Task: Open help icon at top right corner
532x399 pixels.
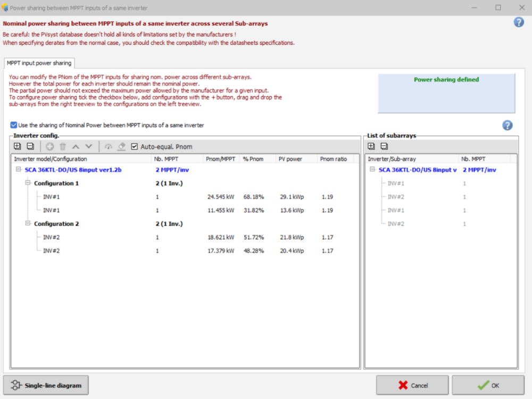Action: pos(519,22)
